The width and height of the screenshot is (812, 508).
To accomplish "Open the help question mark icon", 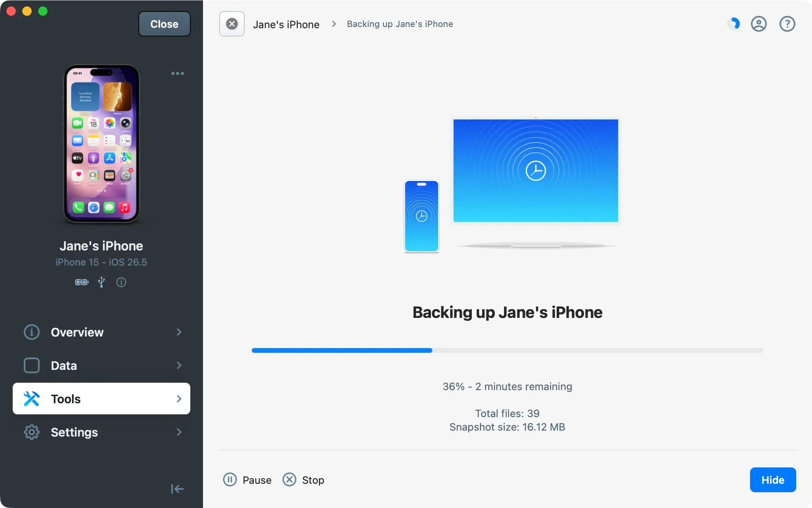I will coord(787,24).
